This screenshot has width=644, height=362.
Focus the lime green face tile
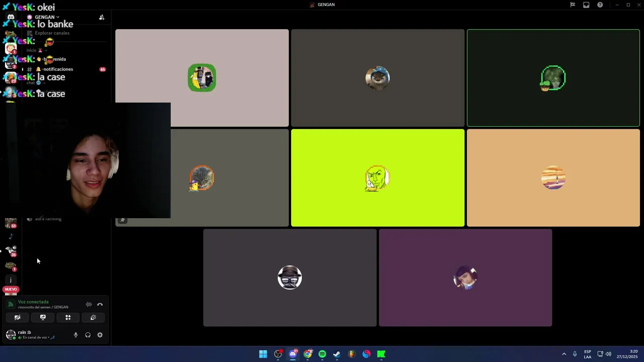(x=377, y=177)
